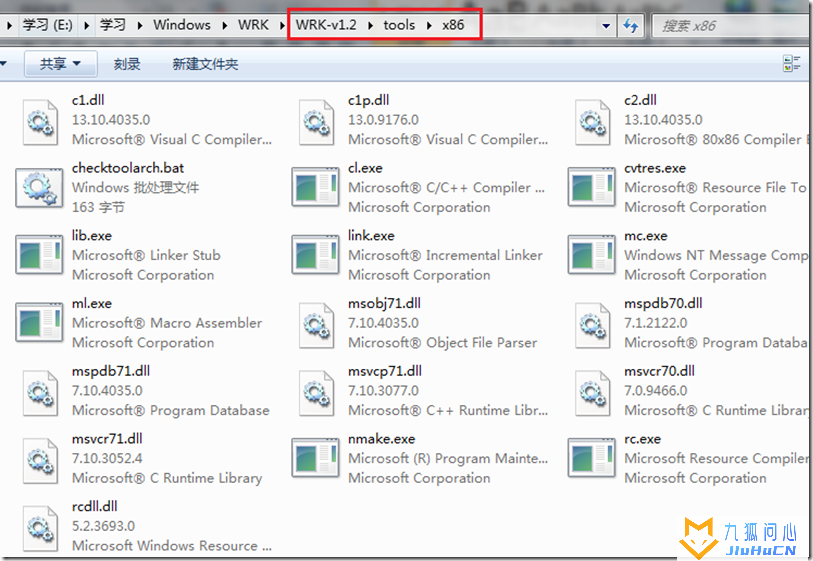Expand the arrow after tools in the path
813x561 pixels.
point(429,25)
